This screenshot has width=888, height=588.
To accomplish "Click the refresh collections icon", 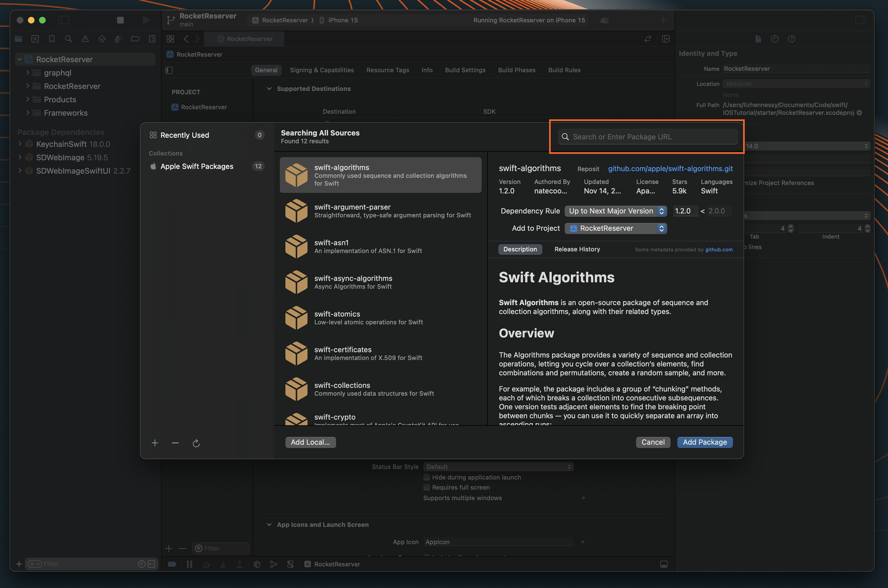I will click(x=196, y=443).
